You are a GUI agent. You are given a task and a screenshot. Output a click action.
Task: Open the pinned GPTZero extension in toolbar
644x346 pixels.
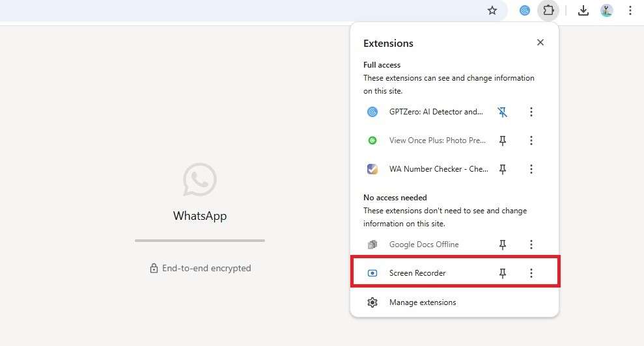tap(524, 10)
